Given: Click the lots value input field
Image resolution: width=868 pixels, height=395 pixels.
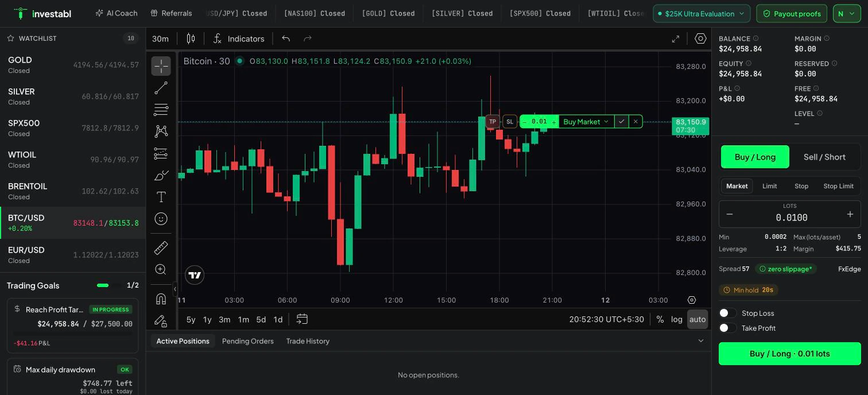Looking at the screenshot, I should point(791,218).
